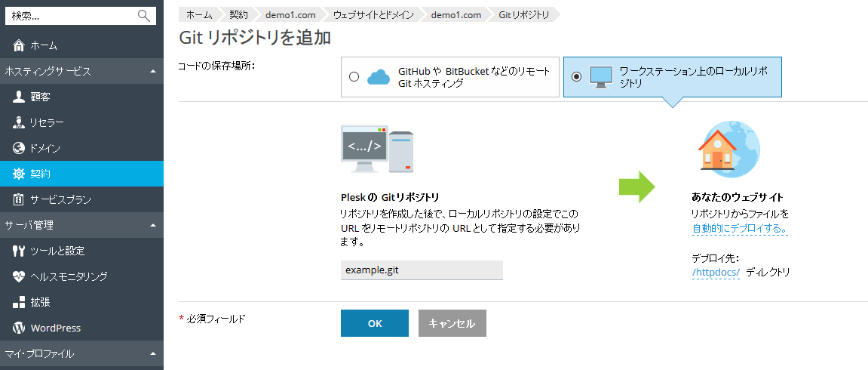Collapse the サーバ管理 sidebar section

(x=153, y=225)
